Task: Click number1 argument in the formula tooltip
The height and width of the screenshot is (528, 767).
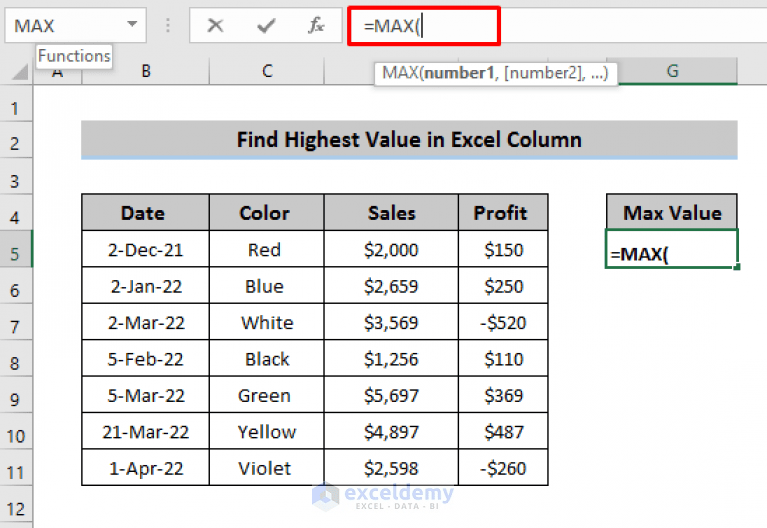Action: pos(459,73)
